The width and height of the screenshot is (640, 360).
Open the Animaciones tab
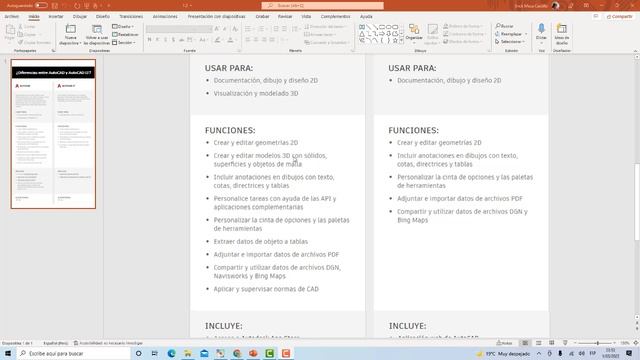click(165, 17)
